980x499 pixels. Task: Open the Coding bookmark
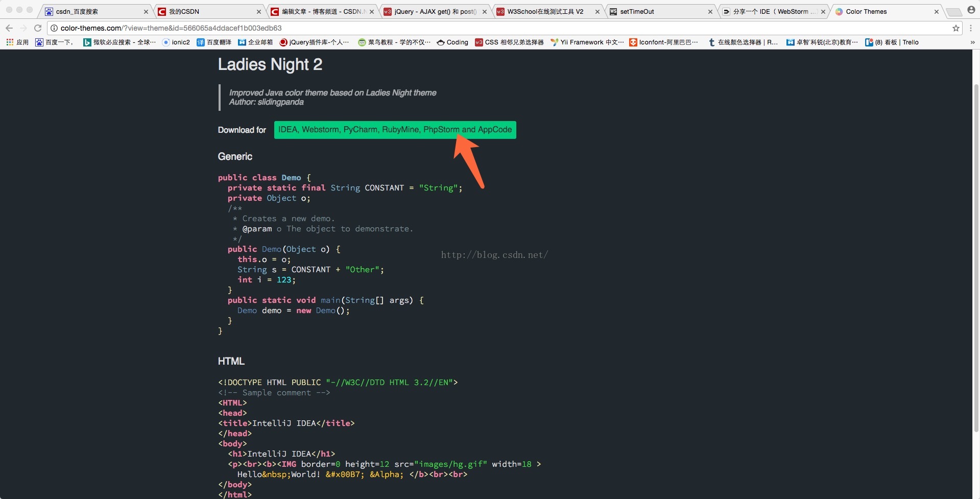point(452,42)
